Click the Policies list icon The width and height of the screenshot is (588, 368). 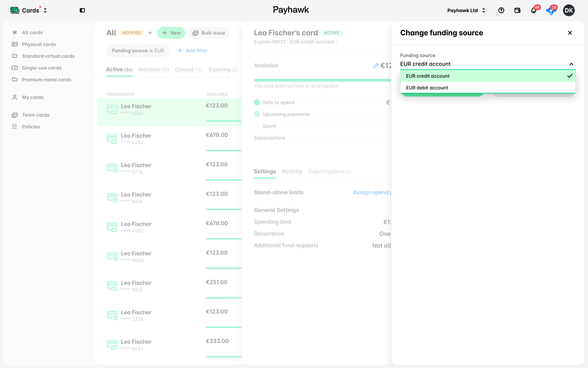[15, 127]
